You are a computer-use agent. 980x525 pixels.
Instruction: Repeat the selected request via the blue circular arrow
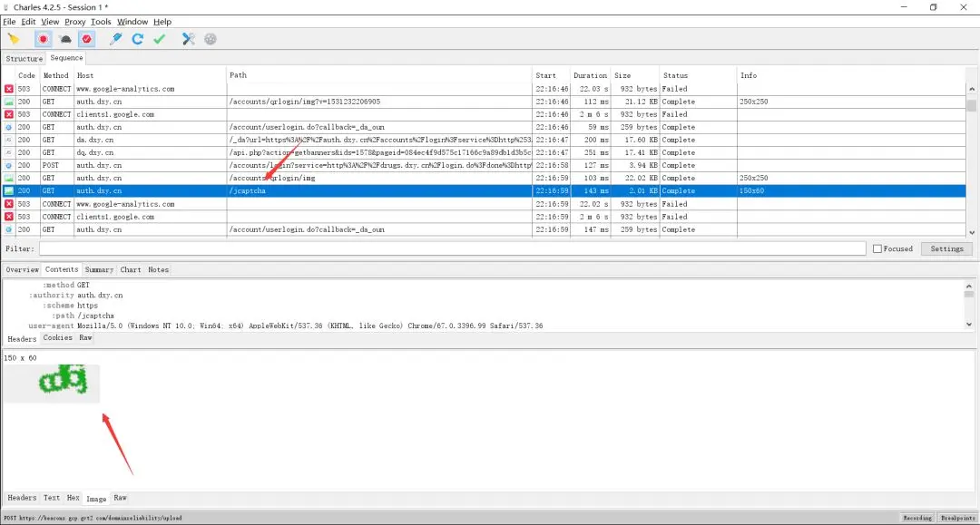click(x=138, y=39)
